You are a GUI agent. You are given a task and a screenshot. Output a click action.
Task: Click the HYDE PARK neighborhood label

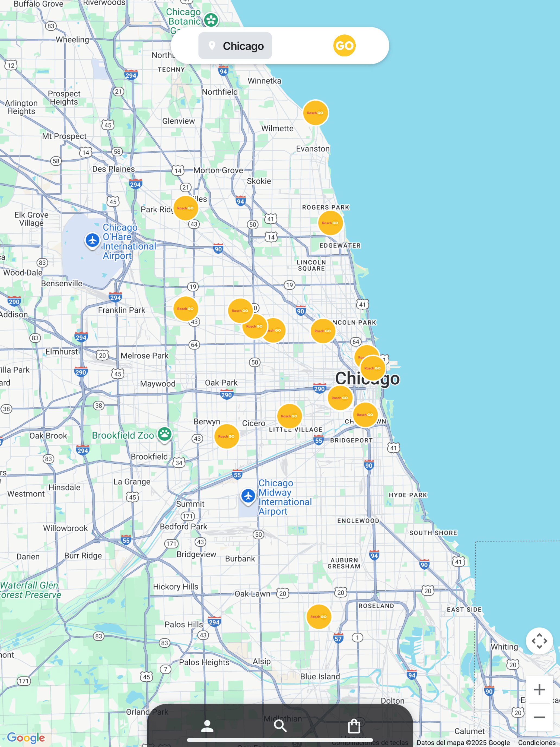point(408,495)
